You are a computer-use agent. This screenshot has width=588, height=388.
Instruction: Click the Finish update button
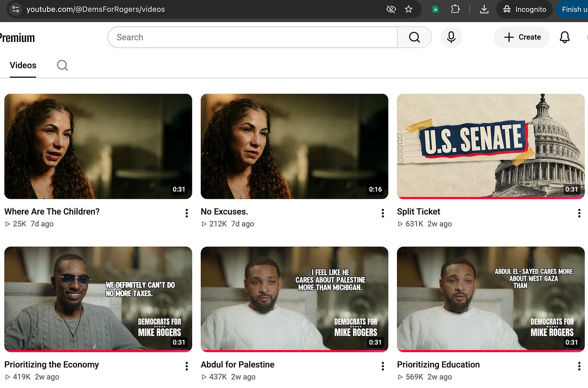click(572, 9)
